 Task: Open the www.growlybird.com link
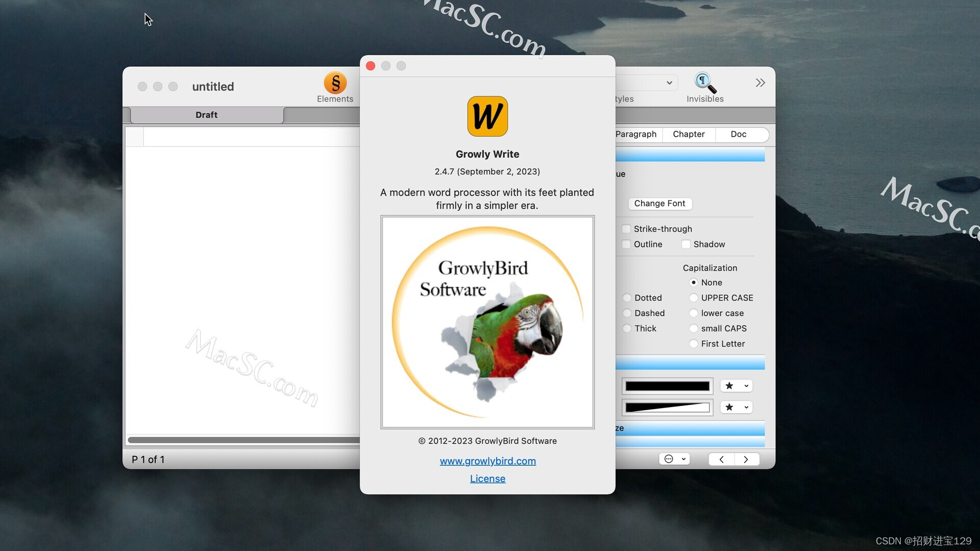[487, 461]
